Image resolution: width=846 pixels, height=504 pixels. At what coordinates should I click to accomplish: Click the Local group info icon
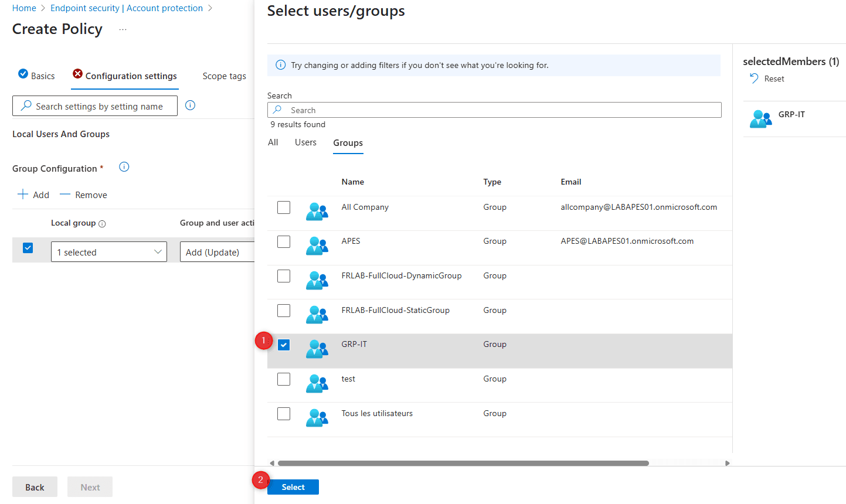pos(102,224)
